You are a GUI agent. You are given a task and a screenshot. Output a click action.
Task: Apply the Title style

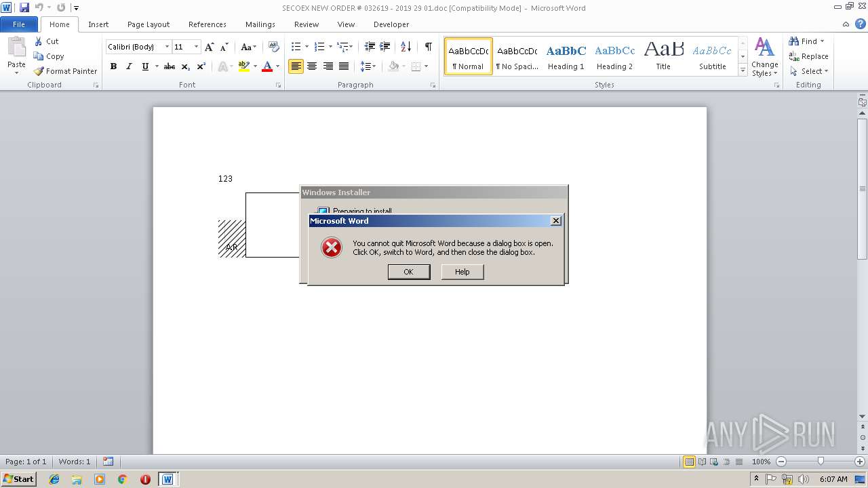pos(663,56)
